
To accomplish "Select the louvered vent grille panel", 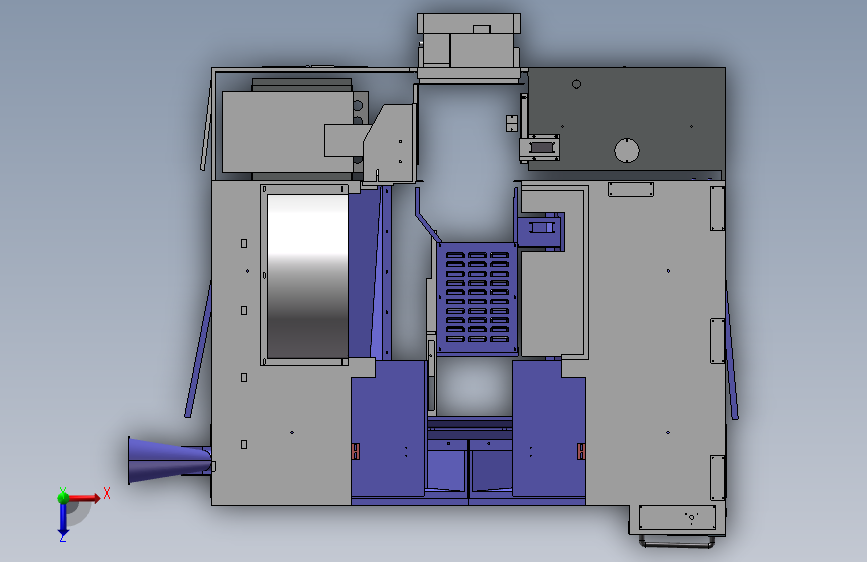I will tap(477, 298).
